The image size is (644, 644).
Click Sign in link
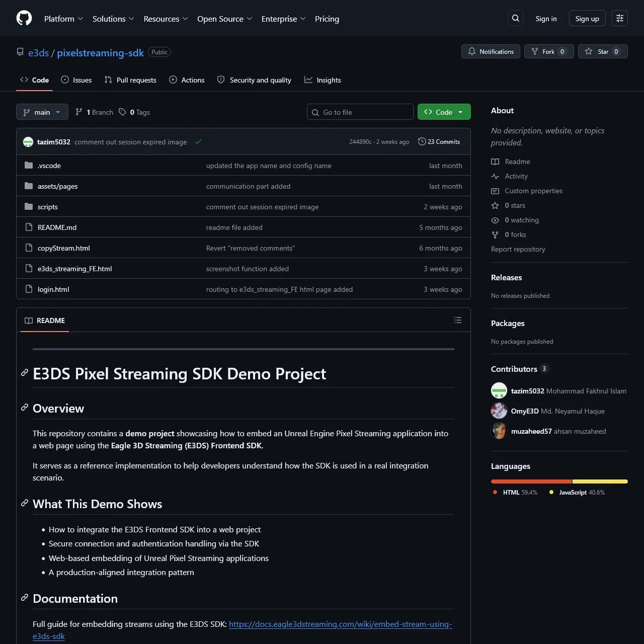point(546,19)
